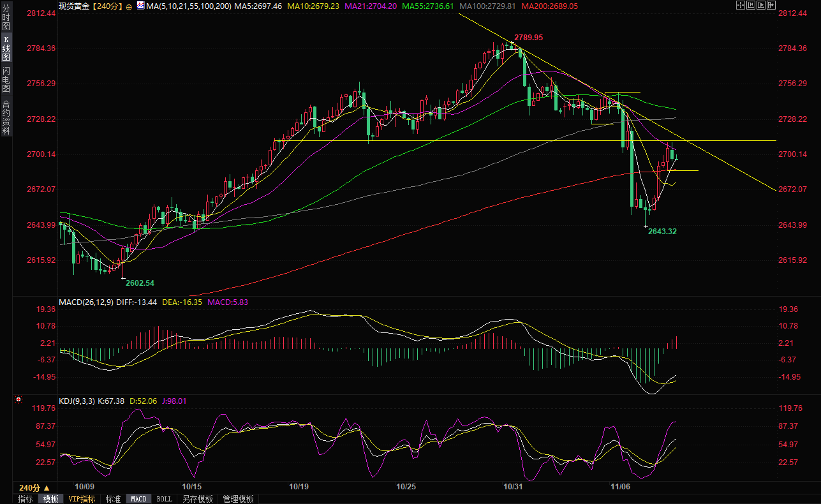Select the K线图 sidebar tab
The width and height of the screenshot is (821, 504).
[x=6, y=48]
